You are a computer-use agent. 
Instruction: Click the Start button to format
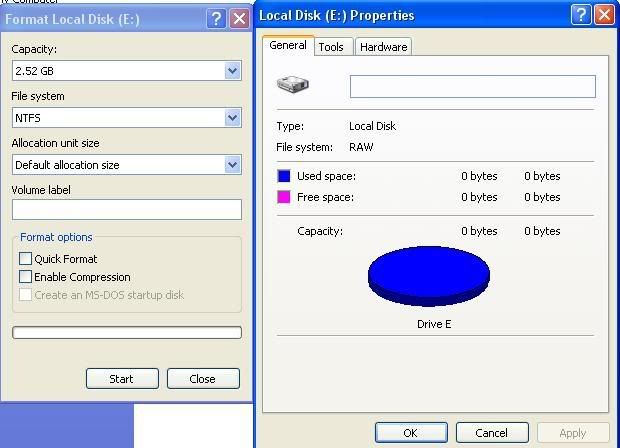point(122,379)
